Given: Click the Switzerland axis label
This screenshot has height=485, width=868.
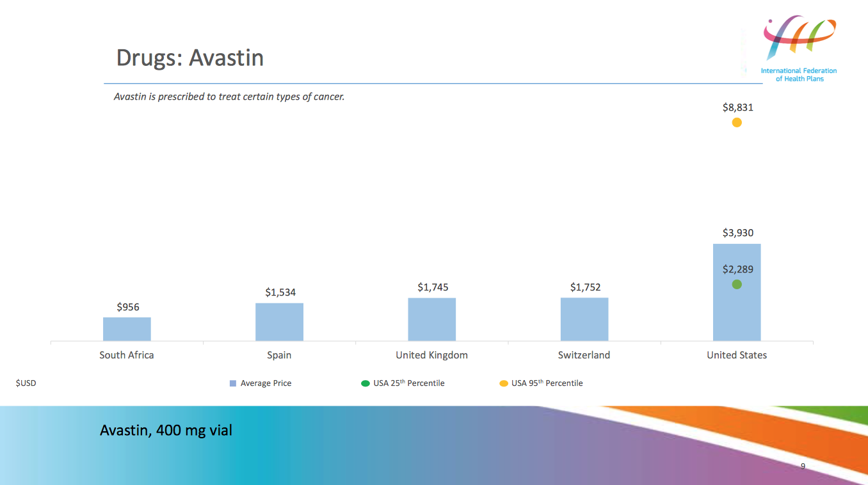Looking at the screenshot, I should 584,355.
